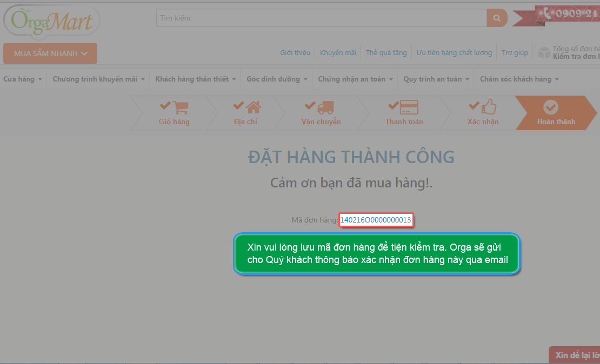600x364 pixels.
Task: Select the Giỏ hàng cart step
Action: (x=174, y=113)
